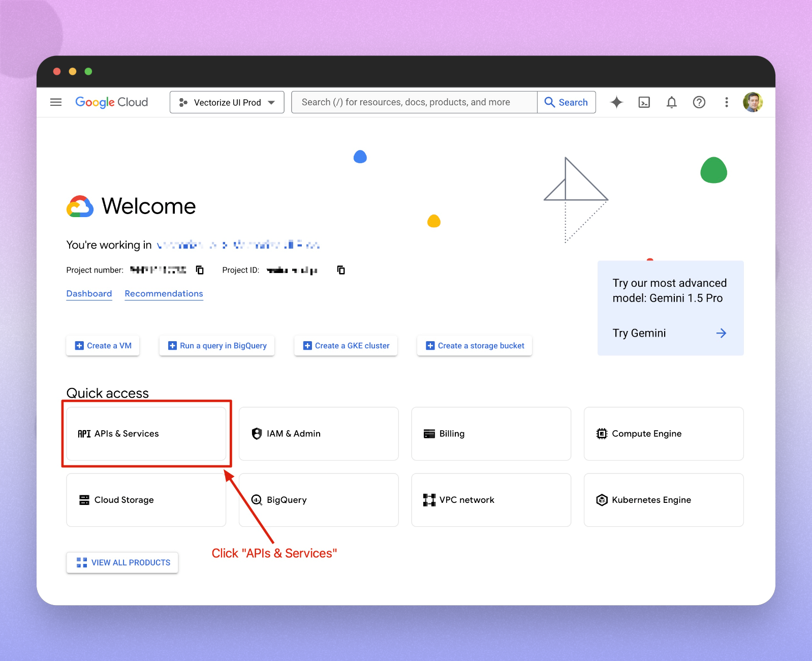The image size is (812, 661).
Task: Click the Try Gemini arrow
Action: [721, 333]
